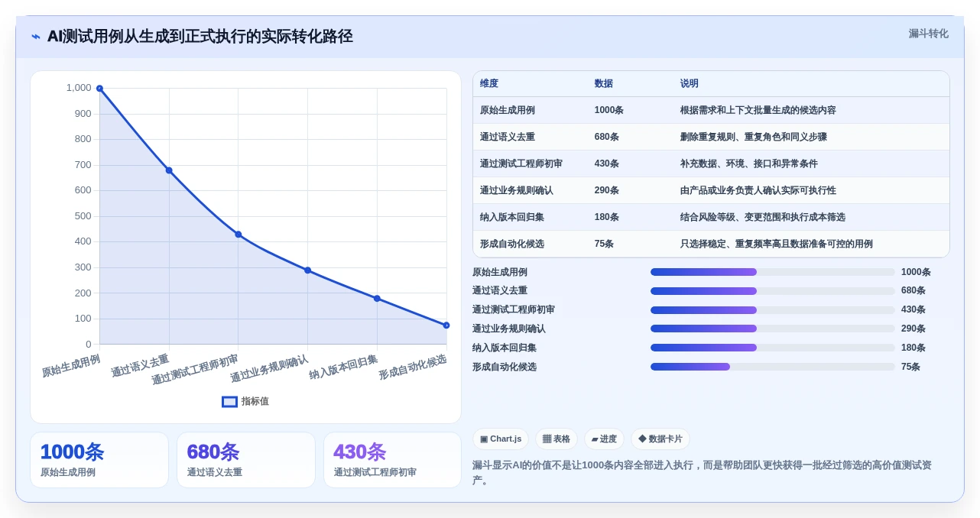Image resolution: width=980 pixels, height=518 pixels.
Task: Click the 数据卡片 tag chip
Action: (660, 439)
